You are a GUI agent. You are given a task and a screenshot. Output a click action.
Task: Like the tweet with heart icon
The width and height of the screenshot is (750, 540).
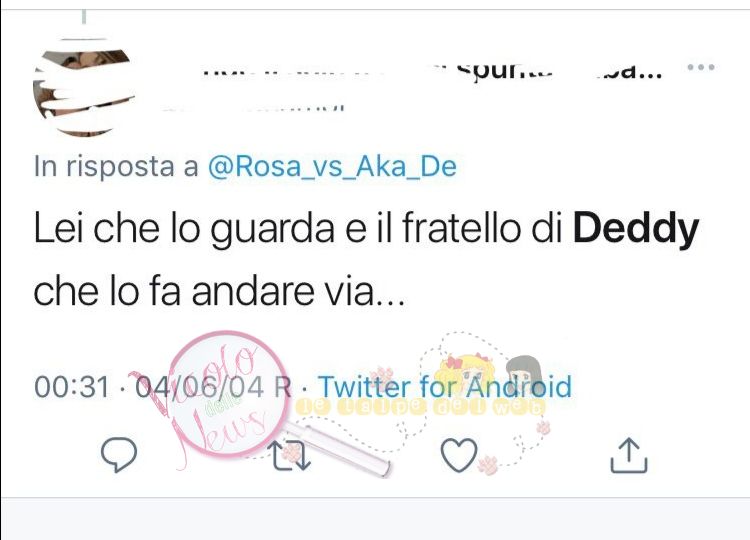coord(459,455)
